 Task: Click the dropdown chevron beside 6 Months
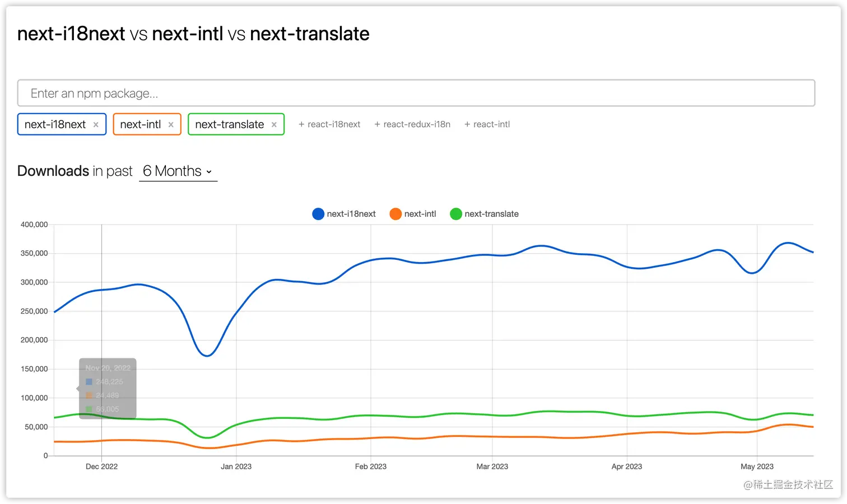point(209,172)
